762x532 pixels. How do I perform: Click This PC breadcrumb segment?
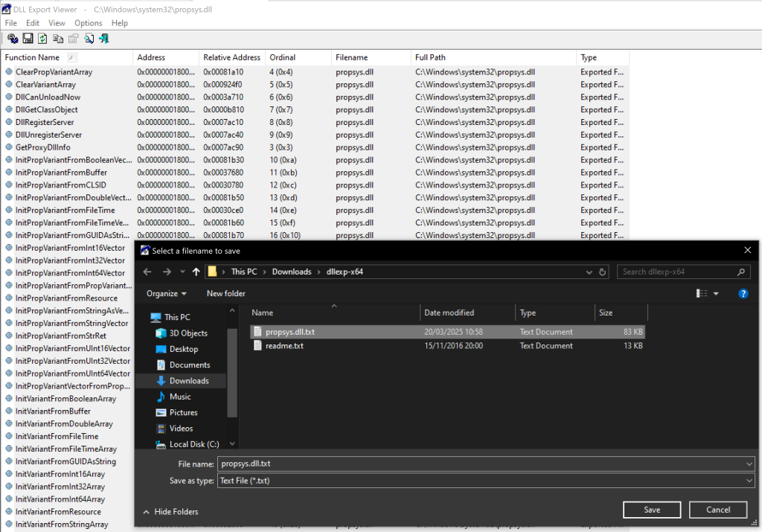pyautogui.click(x=244, y=272)
